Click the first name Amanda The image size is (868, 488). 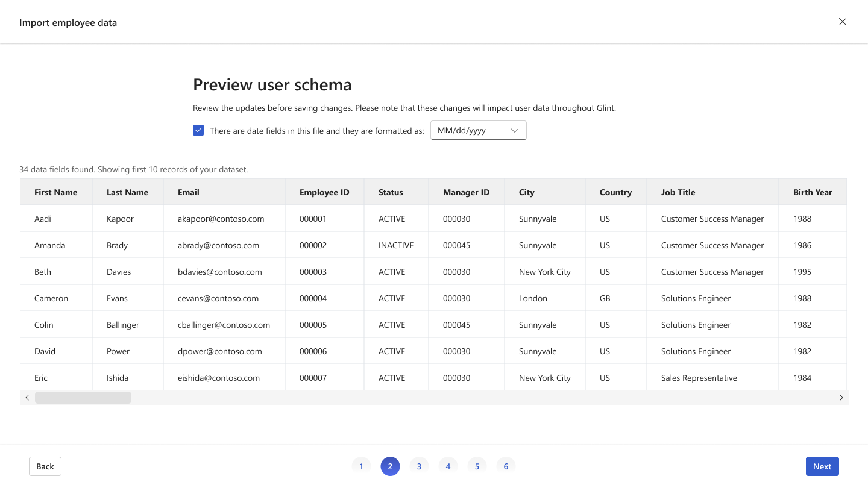click(x=50, y=245)
